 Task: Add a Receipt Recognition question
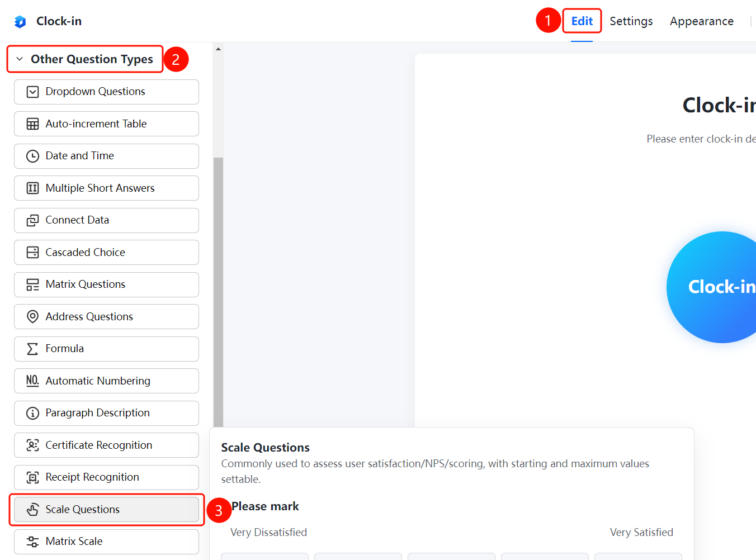106,477
